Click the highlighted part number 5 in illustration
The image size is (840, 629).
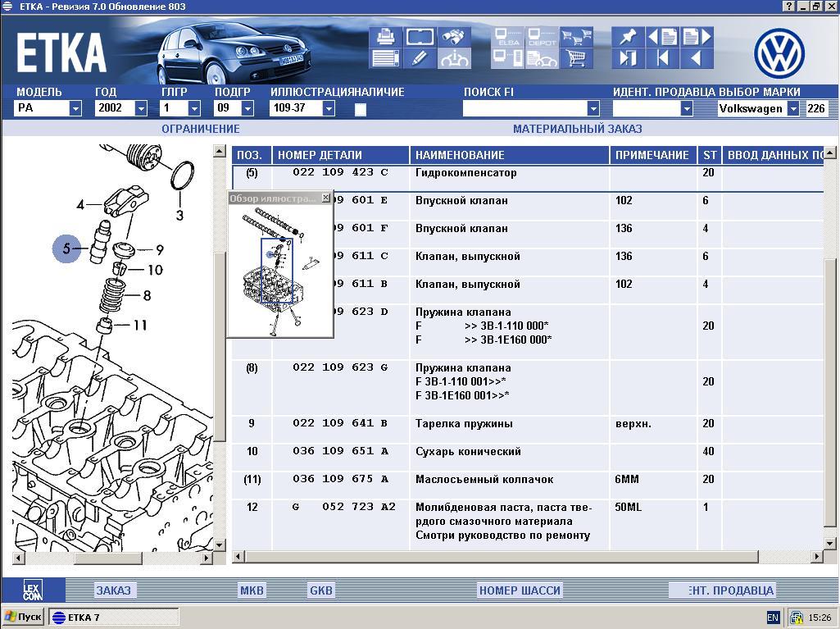pyautogui.click(x=66, y=248)
